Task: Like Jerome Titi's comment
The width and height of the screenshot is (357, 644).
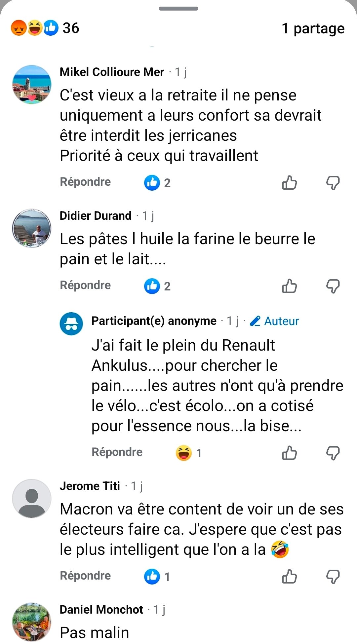Action: point(289,576)
